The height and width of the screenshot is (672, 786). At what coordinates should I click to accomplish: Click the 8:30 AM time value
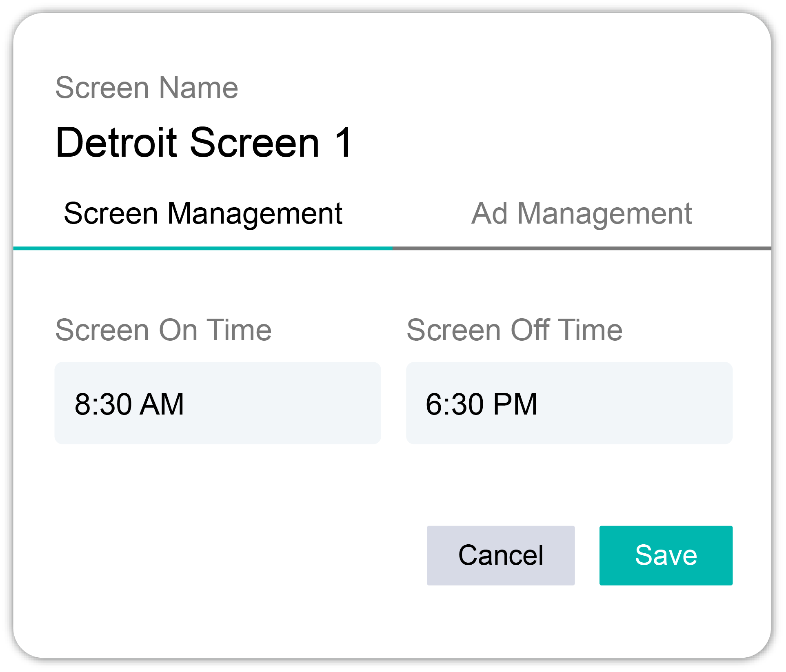point(129,404)
